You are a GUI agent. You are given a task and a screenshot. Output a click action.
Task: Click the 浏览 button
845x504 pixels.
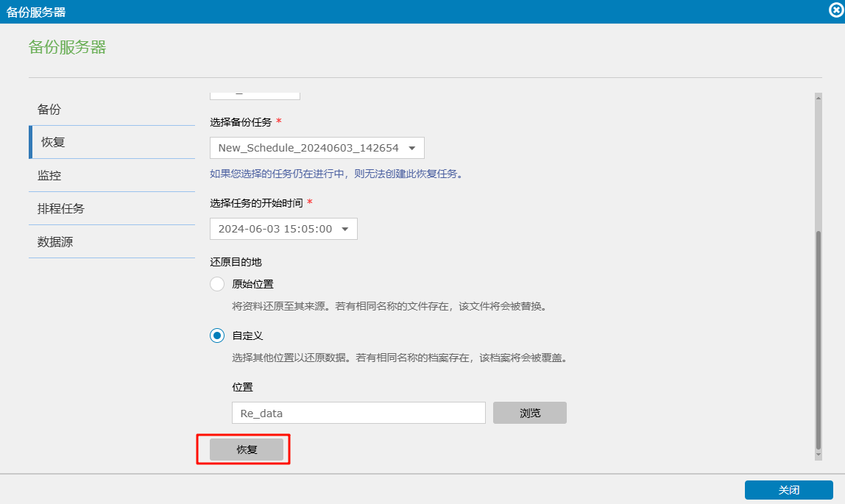pos(529,413)
